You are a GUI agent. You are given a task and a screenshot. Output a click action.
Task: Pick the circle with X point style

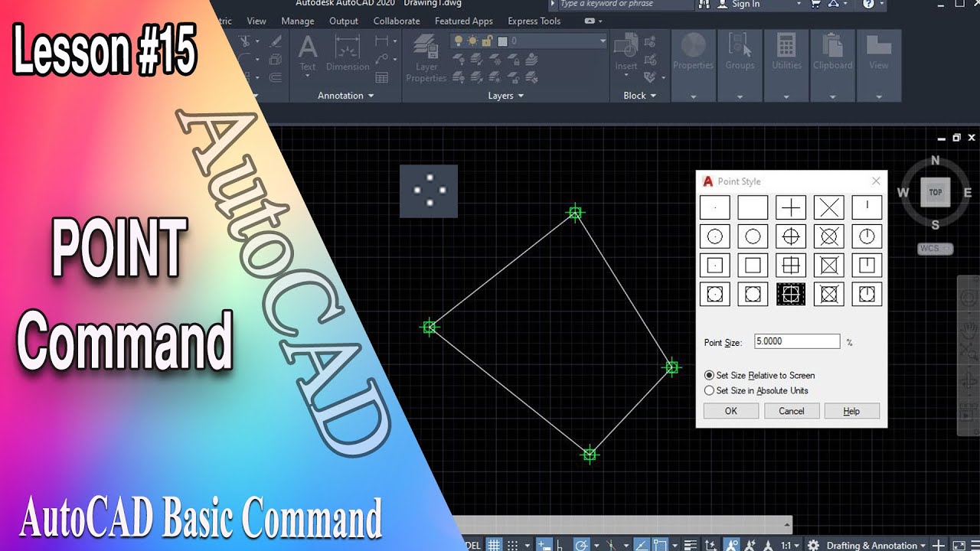[x=829, y=236]
